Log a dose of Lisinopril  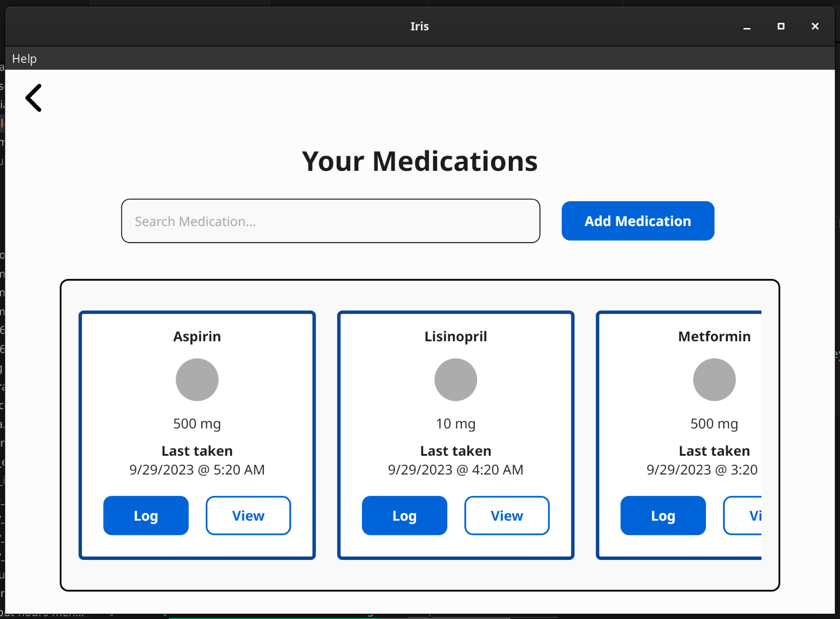pyautogui.click(x=404, y=516)
